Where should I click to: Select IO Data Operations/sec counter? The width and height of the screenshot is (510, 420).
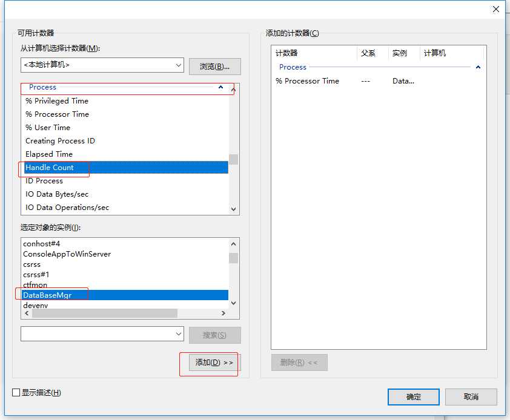coord(126,208)
